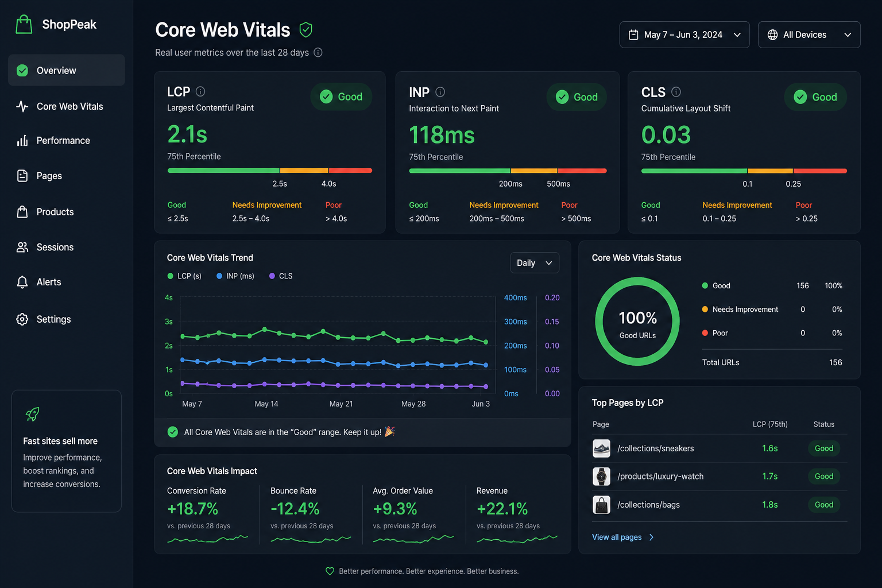Click info icon beside 'last 28 days'
The width and height of the screenshot is (882, 588).
click(318, 52)
